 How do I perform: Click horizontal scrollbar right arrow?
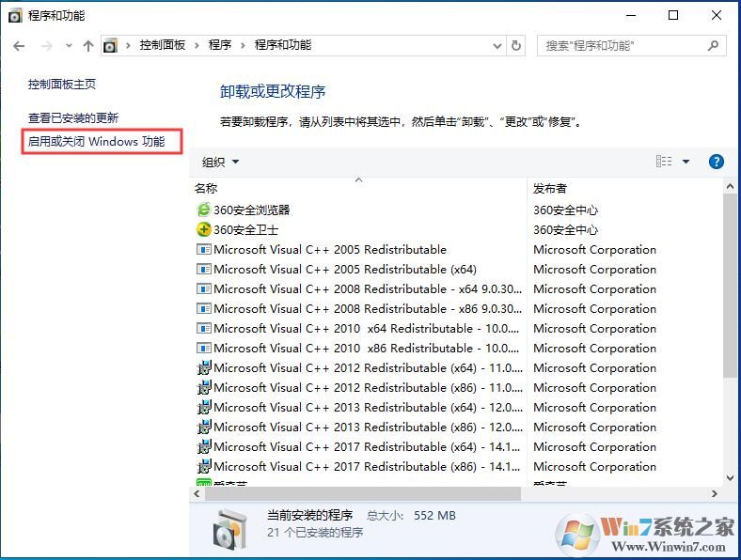coord(714,494)
